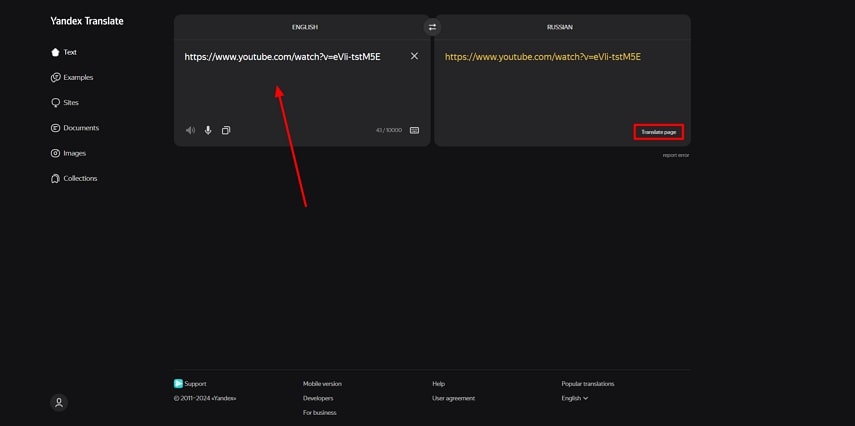Open the For business link
Screen dimensions: 855x426
pyautogui.click(x=320, y=413)
